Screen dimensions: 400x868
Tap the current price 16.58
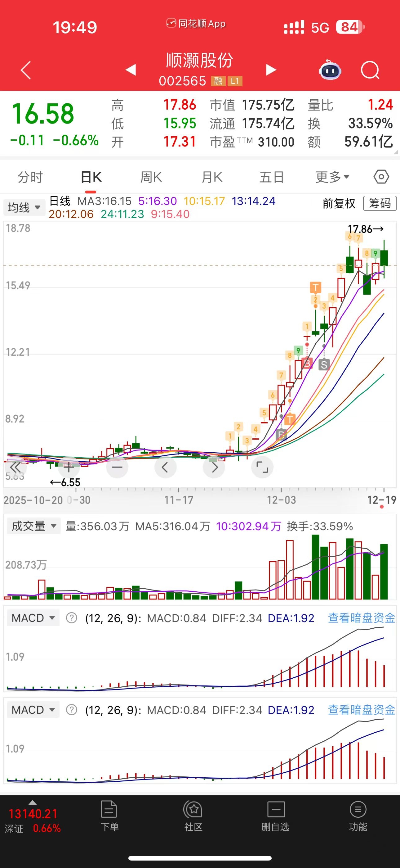[x=43, y=114]
